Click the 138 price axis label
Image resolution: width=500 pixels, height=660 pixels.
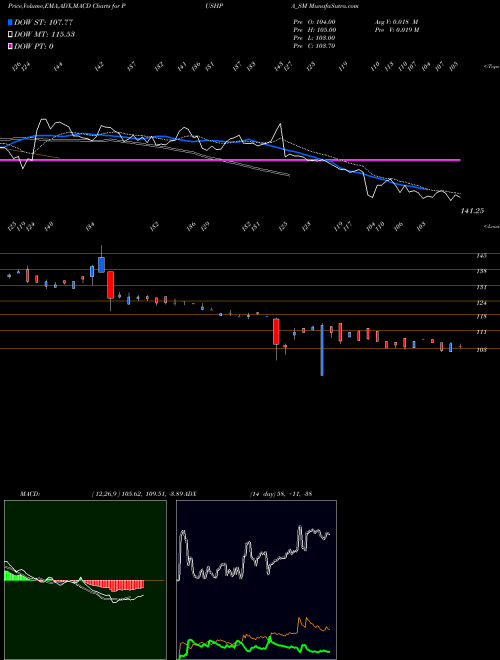tap(482, 271)
